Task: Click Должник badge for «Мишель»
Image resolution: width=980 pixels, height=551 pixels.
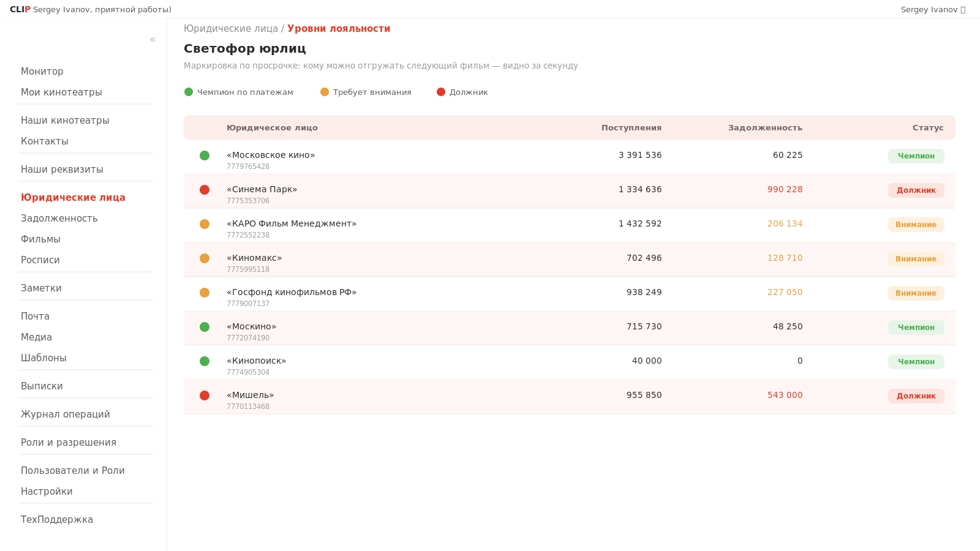Action: point(916,396)
